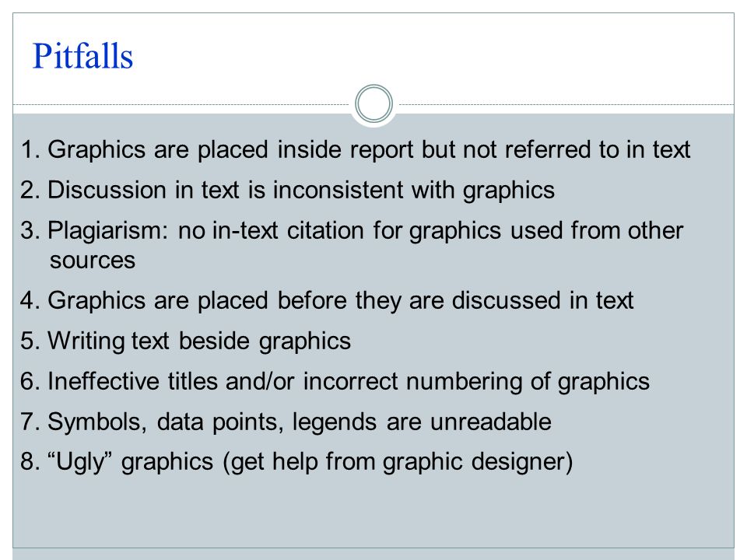Image resolution: width=747 pixels, height=560 pixels.
Task: Click item 6 about ineffective titles
Action: [x=335, y=381]
